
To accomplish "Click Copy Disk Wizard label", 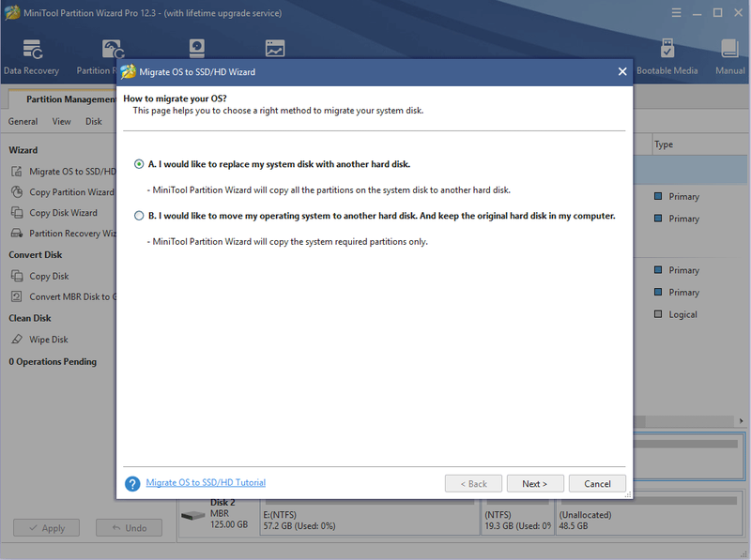I will tap(63, 213).
